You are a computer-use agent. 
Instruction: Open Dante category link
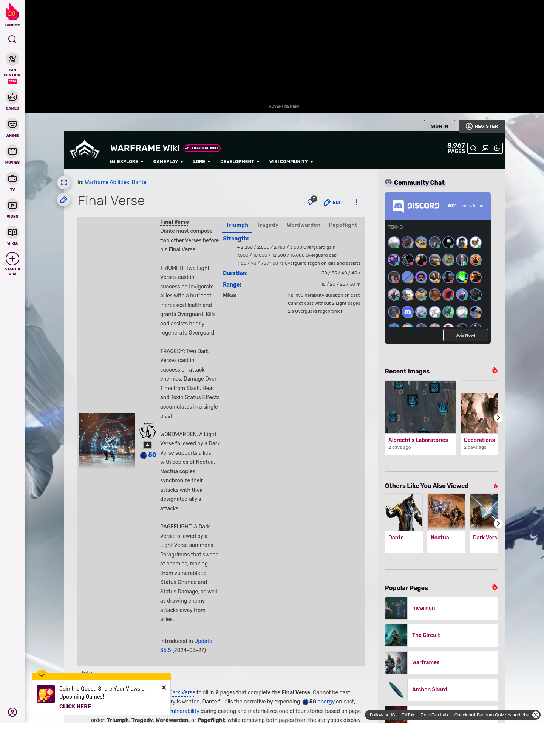[x=139, y=182]
